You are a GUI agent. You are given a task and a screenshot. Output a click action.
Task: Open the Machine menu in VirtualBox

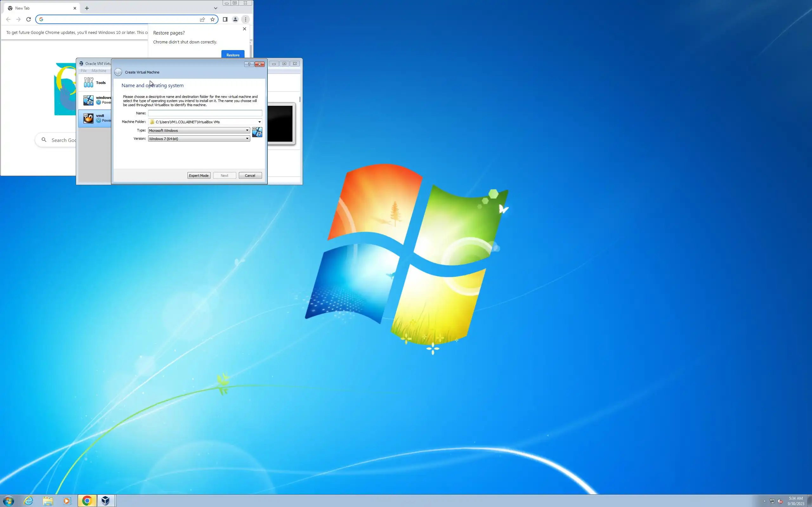point(99,71)
